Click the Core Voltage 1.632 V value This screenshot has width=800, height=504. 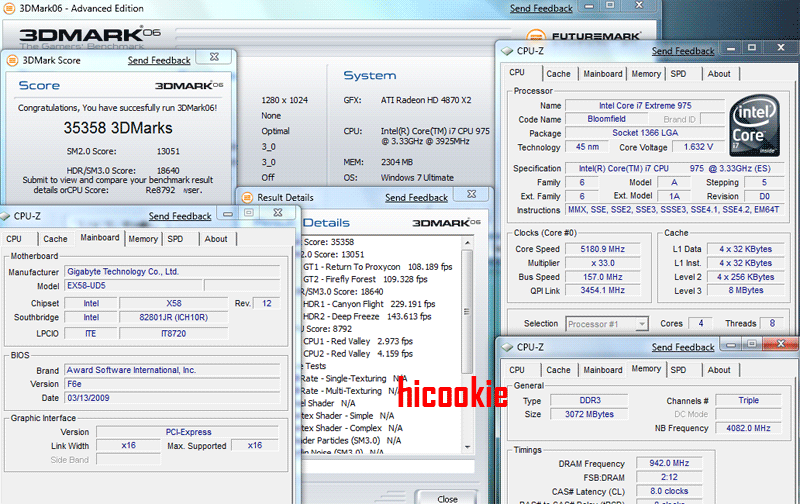[698, 147]
